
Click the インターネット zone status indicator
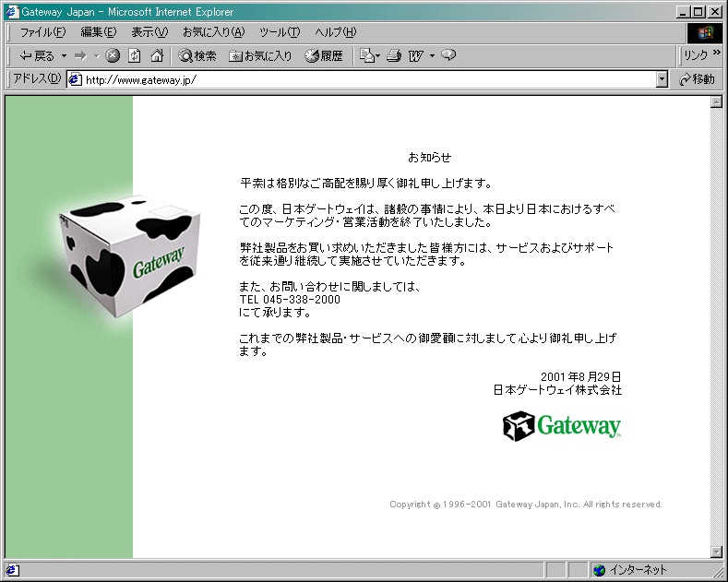click(x=630, y=569)
